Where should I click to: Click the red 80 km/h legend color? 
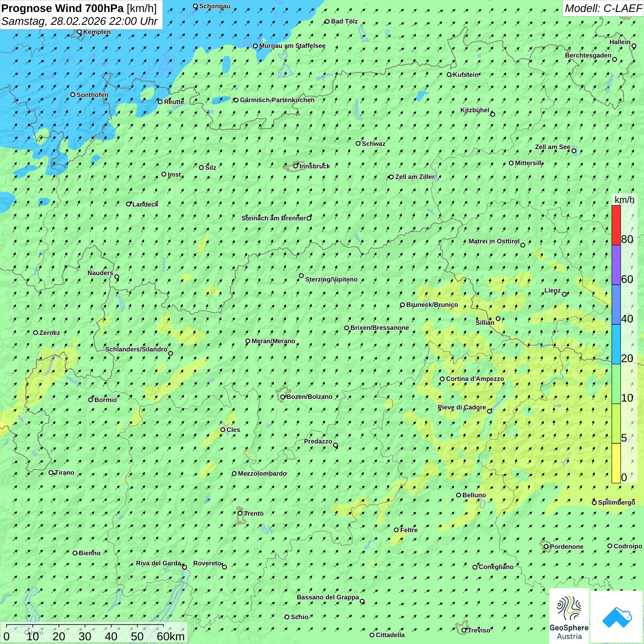point(616,225)
